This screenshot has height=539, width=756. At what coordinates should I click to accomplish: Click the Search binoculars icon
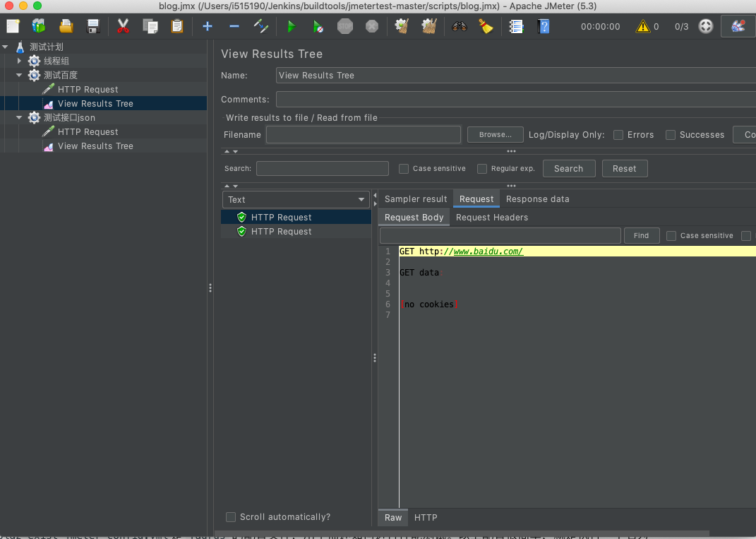[x=460, y=27]
